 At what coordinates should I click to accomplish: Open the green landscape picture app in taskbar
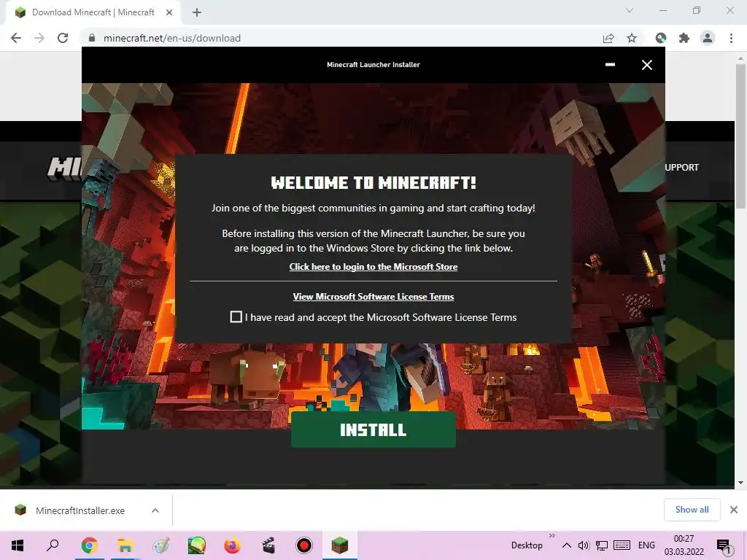point(196,545)
